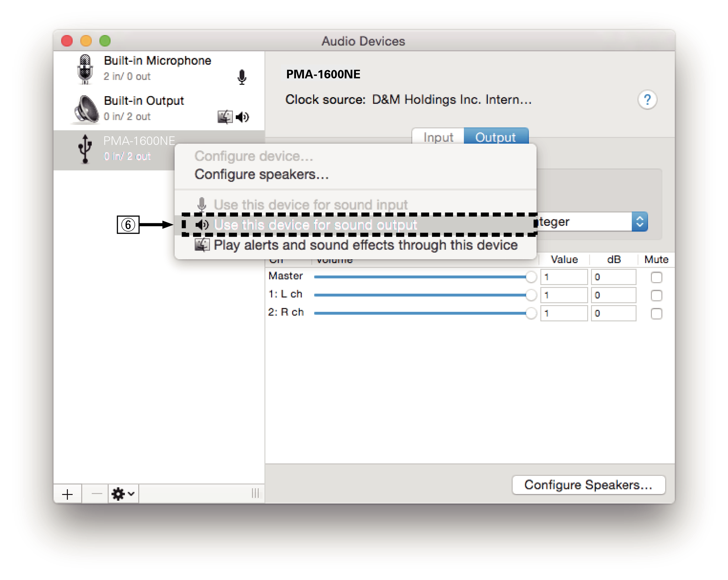Screen dimensions: 728x580
Task: Enable Mute for the Master channel
Action: [x=657, y=277]
